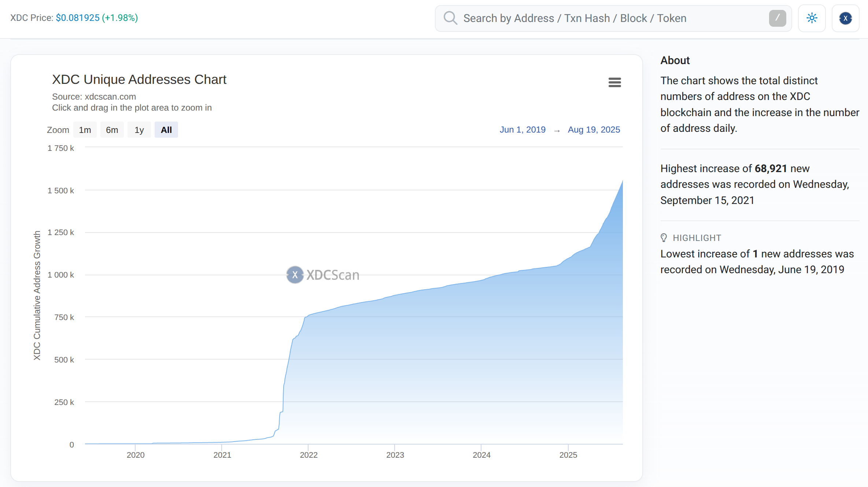Screen dimensions: 868x487
Task: Switch zoom to 1m view
Action: tap(85, 130)
